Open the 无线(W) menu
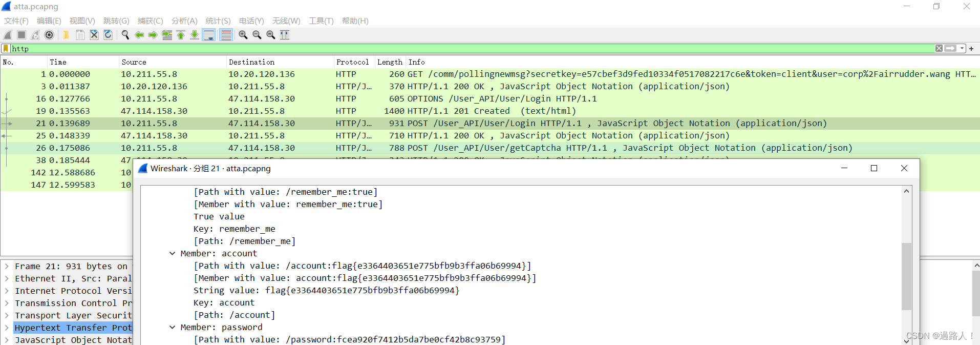This screenshot has height=345, width=980. pos(286,21)
